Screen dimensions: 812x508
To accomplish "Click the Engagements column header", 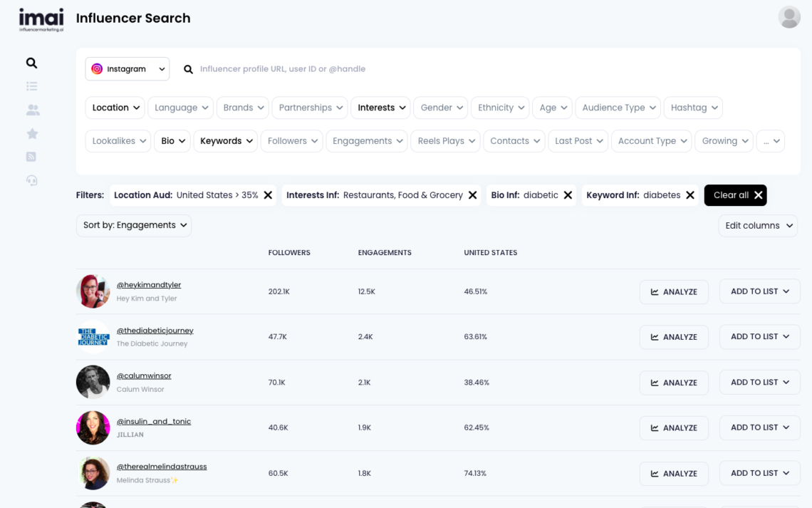I will click(384, 252).
